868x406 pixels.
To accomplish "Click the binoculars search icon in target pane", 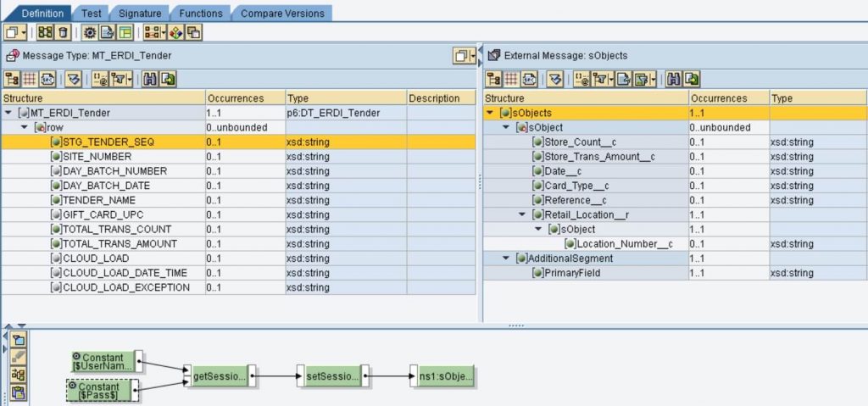I will click(674, 80).
